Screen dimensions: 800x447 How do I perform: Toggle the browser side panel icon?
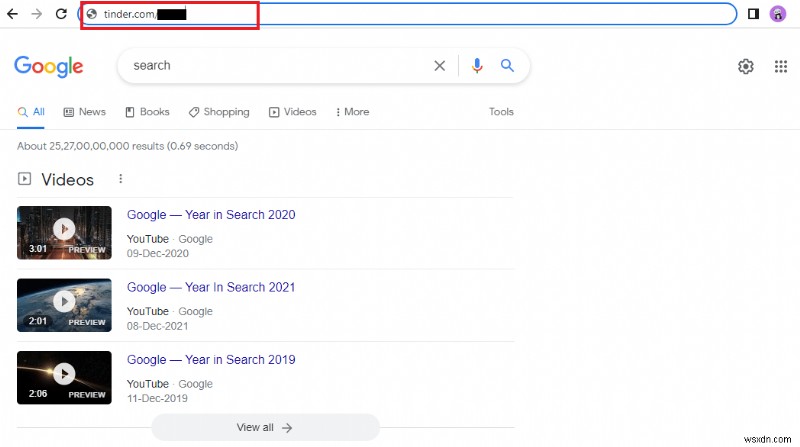[x=753, y=14]
